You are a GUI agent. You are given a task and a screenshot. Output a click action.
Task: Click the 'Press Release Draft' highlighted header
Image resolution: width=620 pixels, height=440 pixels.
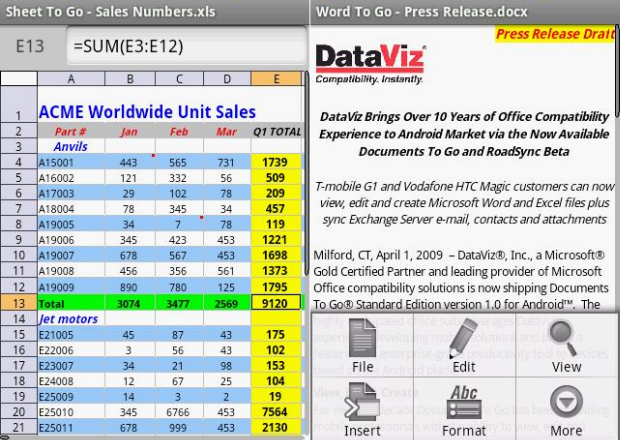pyautogui.click(x=555, y=34)
